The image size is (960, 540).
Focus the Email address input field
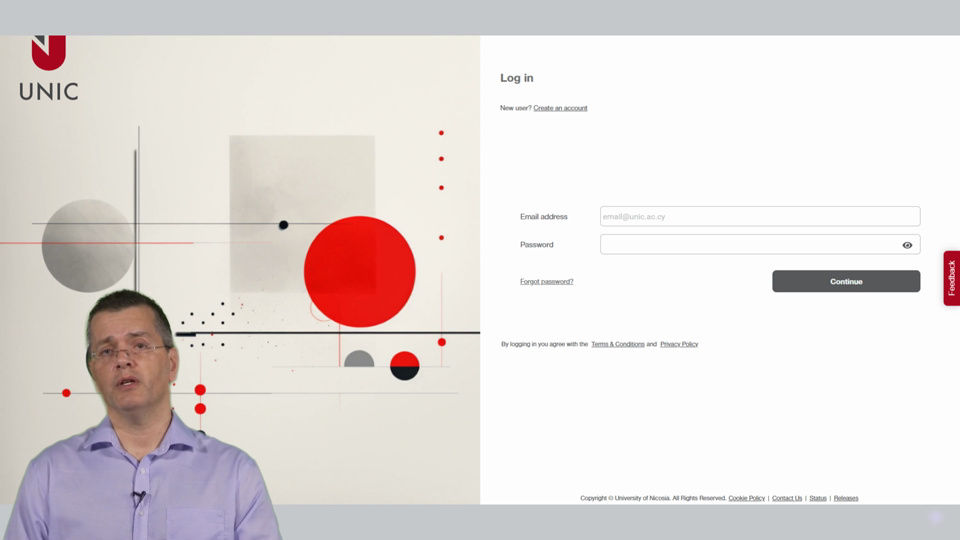[759, 217]
